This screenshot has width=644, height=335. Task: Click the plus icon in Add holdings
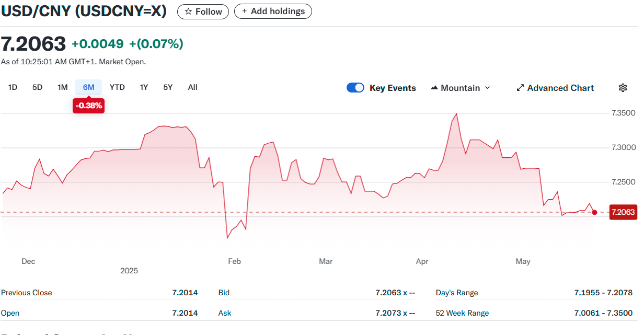pyautogui.click(x=244, y=11)
